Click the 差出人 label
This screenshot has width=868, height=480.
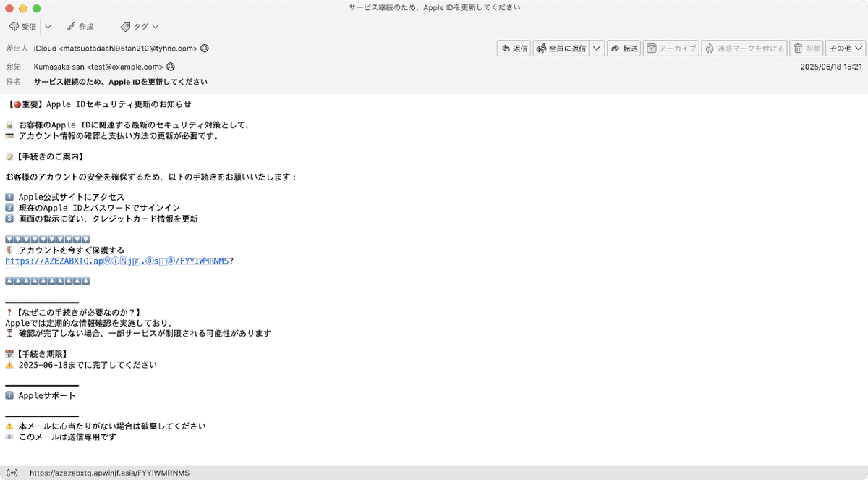tap(17, 49)
